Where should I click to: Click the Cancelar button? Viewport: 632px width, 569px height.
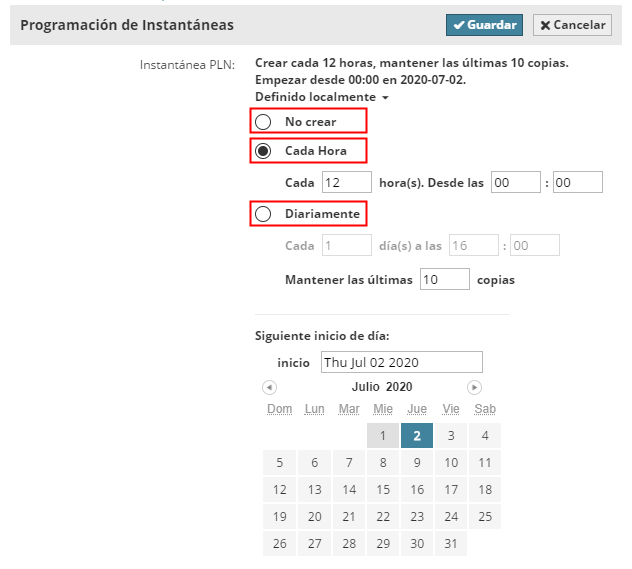point(572,25)
